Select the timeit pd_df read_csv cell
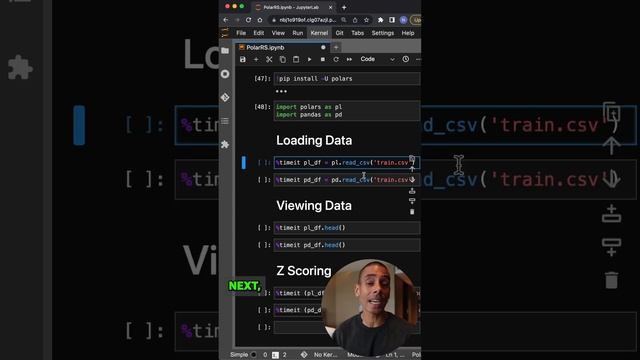 point(347,180)
